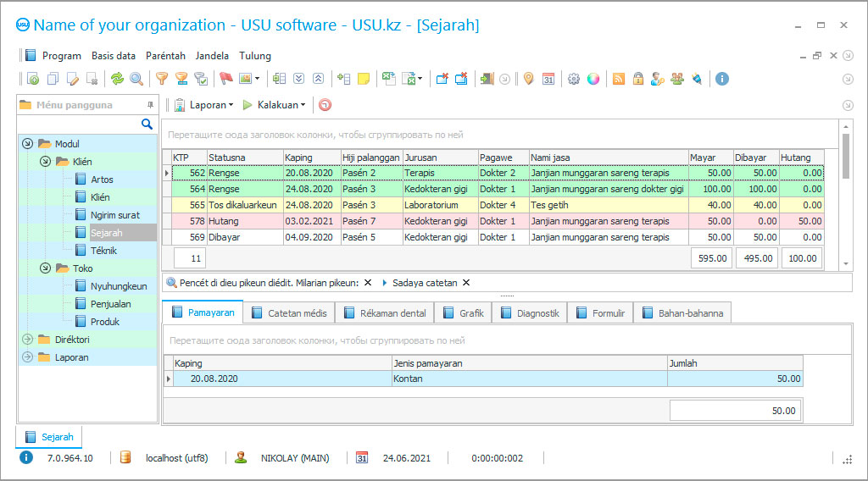Expand the Diréktori folder node

pos(27,340)
